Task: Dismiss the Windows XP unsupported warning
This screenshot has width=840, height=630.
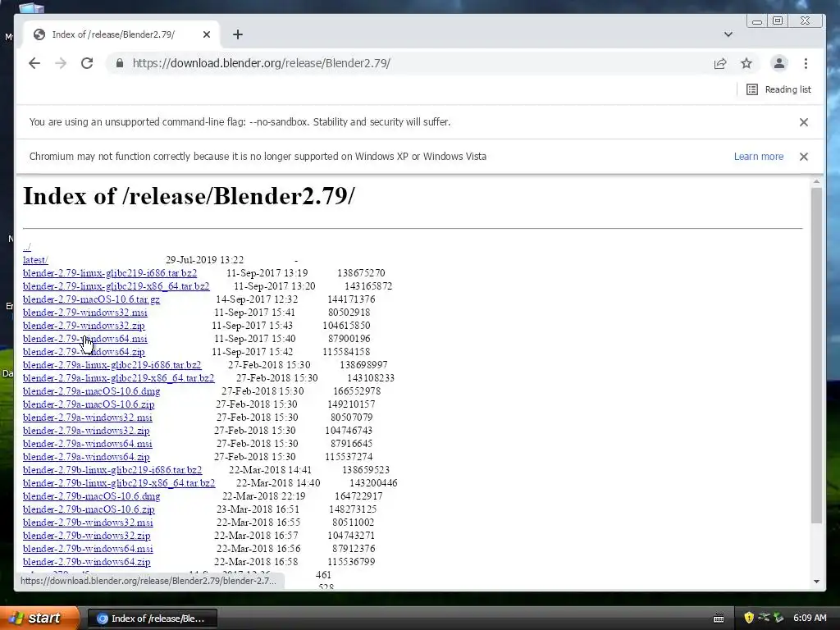Action: (804, 157)
